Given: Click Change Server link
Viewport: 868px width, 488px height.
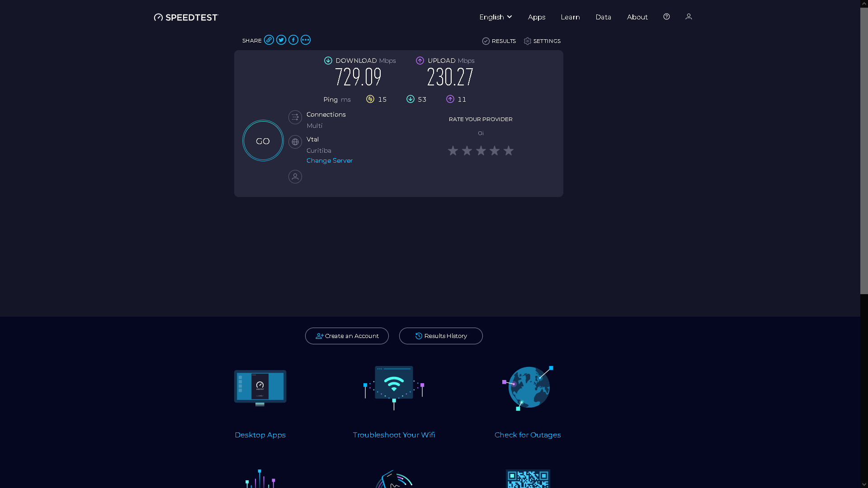Looking at the screenshot, I should pos(330,160).
